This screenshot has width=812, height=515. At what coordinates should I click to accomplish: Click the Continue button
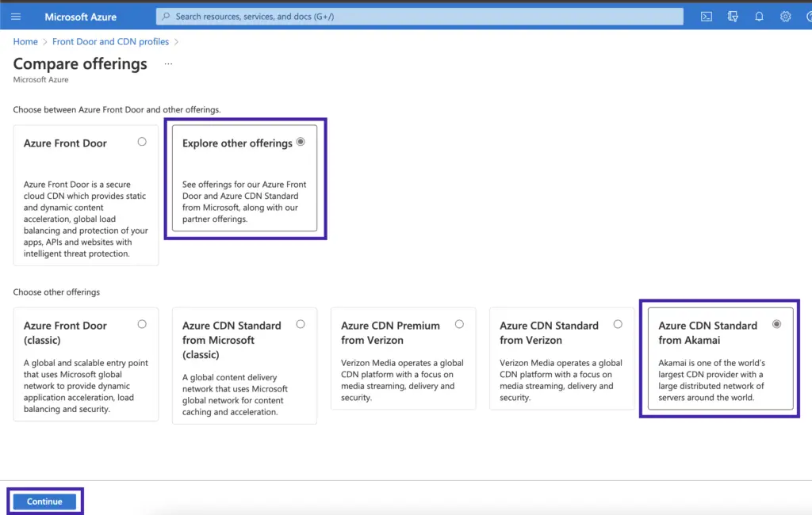tap(44, 502)
